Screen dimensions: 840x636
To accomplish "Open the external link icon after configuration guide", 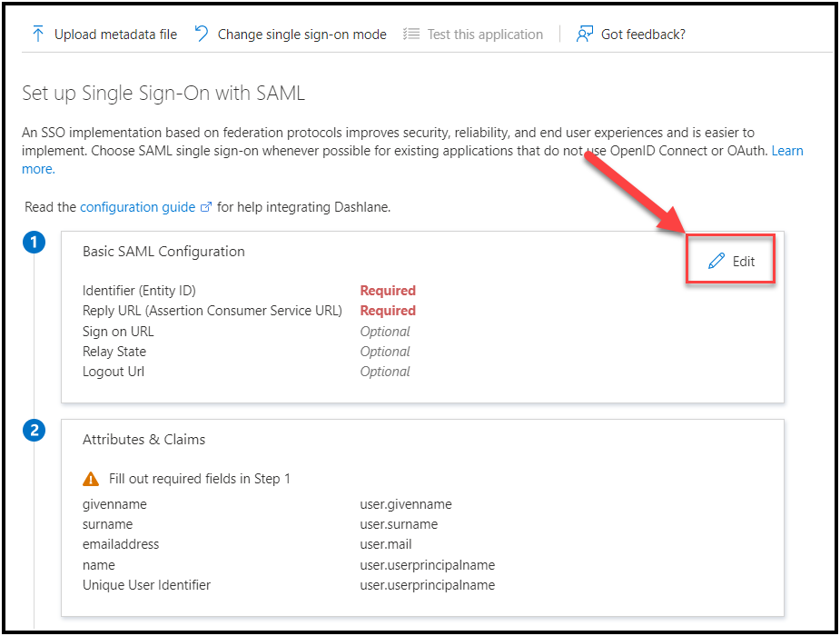I will 206,207.
